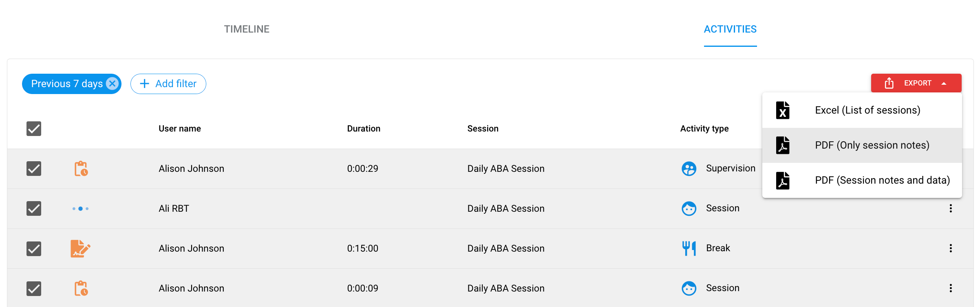980x307 pixels.
Task: Click the loading dots icon for Ali RBT
Action: coord(80,208)
